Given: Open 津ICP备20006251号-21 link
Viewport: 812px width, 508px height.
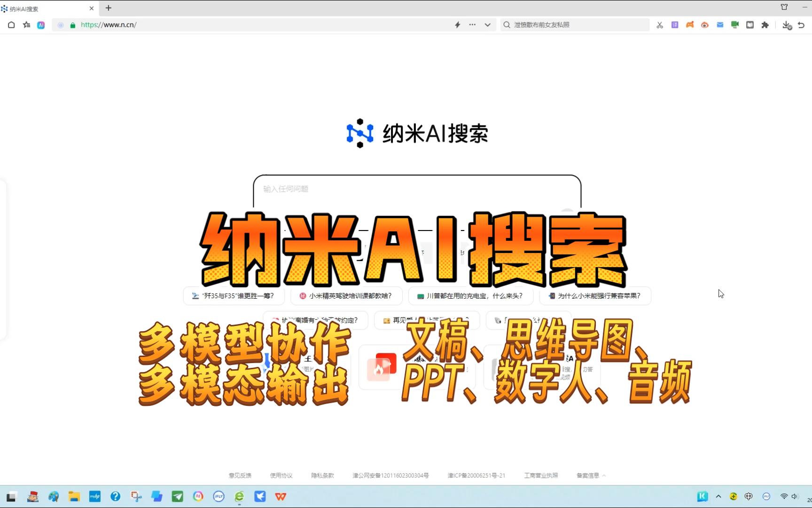Looking at the screenshot, I should pyautogui.click(x=476, y=476).
